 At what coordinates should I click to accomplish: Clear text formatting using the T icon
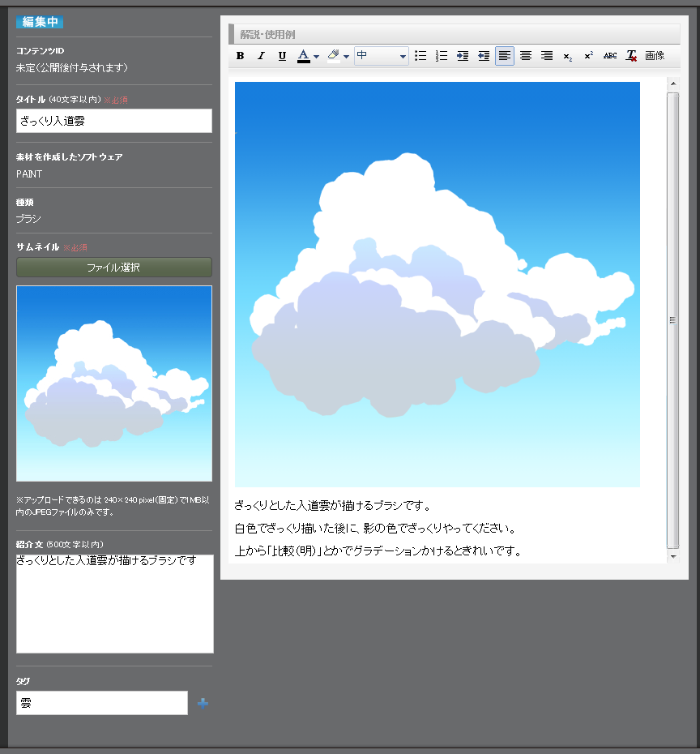[x=630, y=56]
